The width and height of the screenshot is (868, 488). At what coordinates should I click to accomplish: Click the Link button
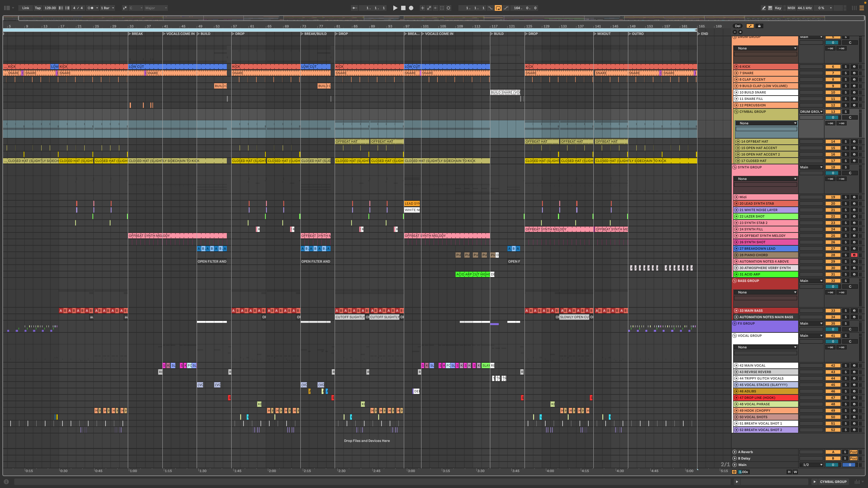point(26,8)
